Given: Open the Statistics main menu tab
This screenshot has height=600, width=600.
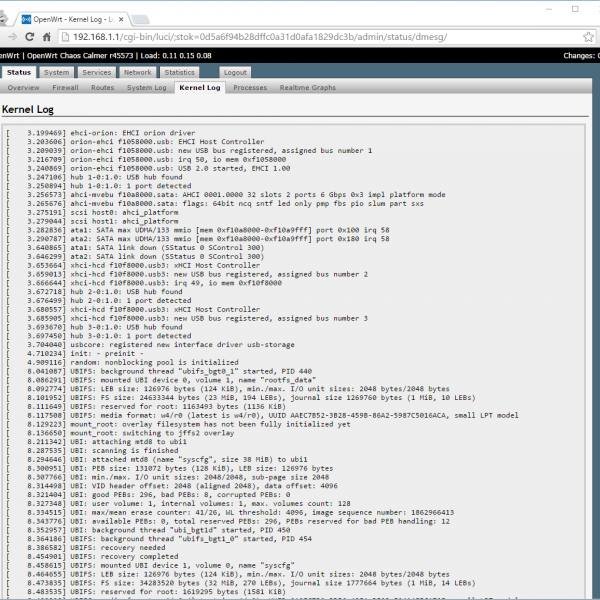Looking at the screenshot, I should tap(180, 72).
